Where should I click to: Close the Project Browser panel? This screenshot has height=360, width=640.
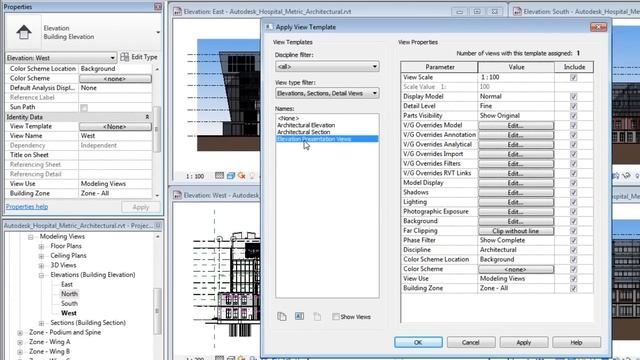click(x=158, y=225)
